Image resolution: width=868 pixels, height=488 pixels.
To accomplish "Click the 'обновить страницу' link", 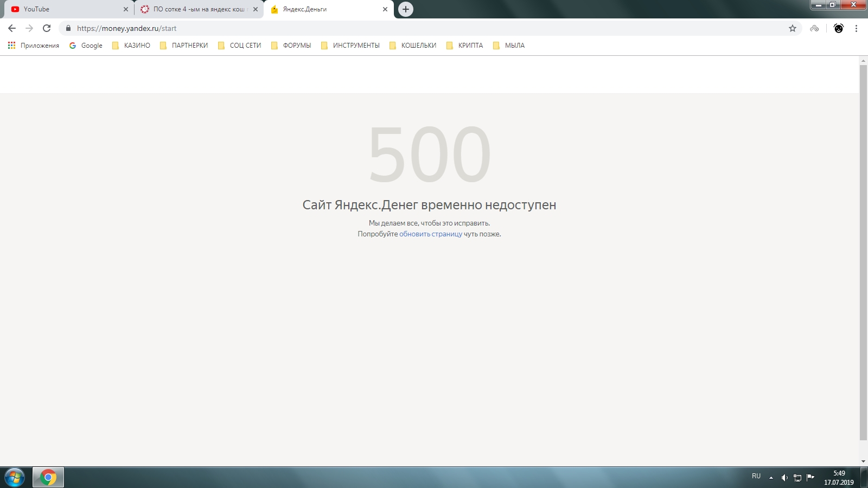I will [431, 234].
